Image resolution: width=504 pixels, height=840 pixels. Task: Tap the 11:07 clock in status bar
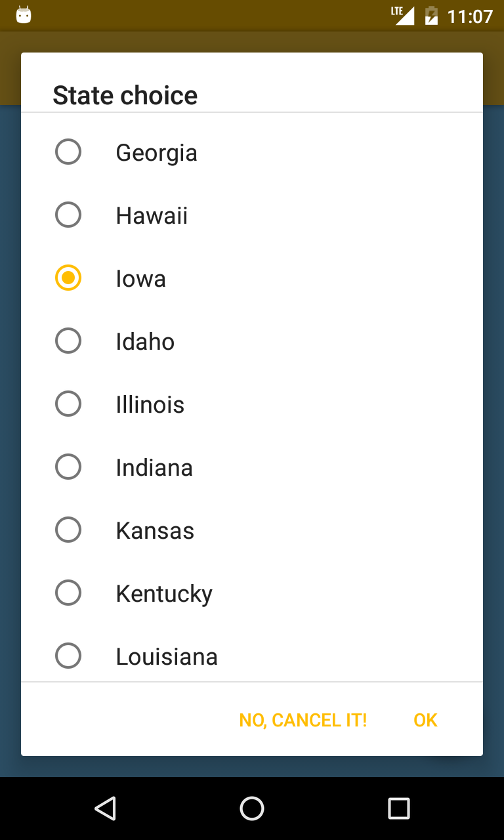click(470, 16)
